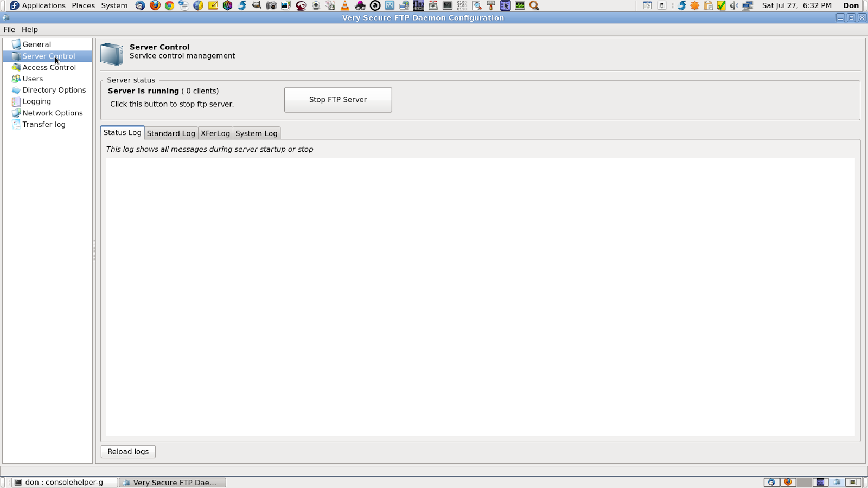The height and width of the screenshot is (488, 868).
Task: Click the search magnifier launcher
Action: [534, 5]
